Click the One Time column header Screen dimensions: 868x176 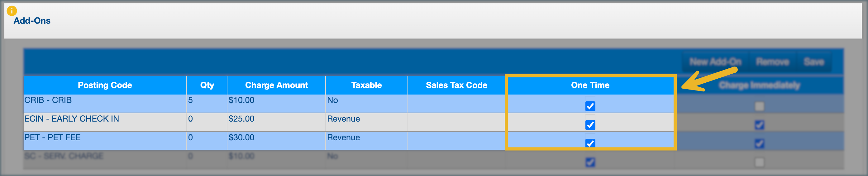pos(590,85)
